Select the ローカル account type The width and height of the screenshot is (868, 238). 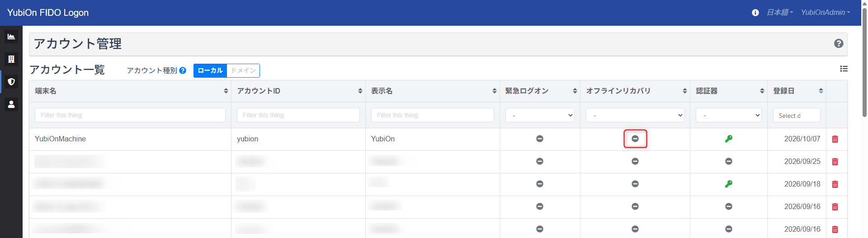[x=210, y=70]
